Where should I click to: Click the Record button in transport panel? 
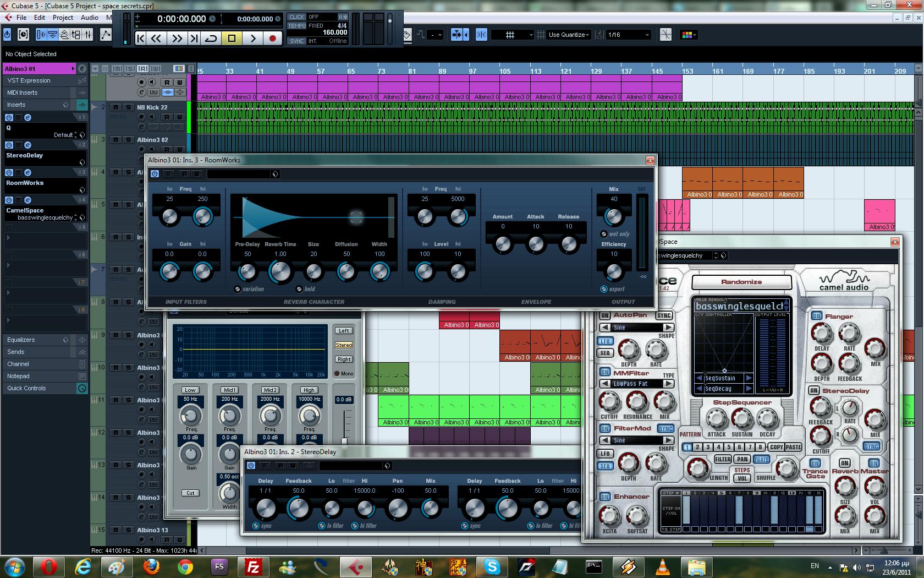(272, 39)
